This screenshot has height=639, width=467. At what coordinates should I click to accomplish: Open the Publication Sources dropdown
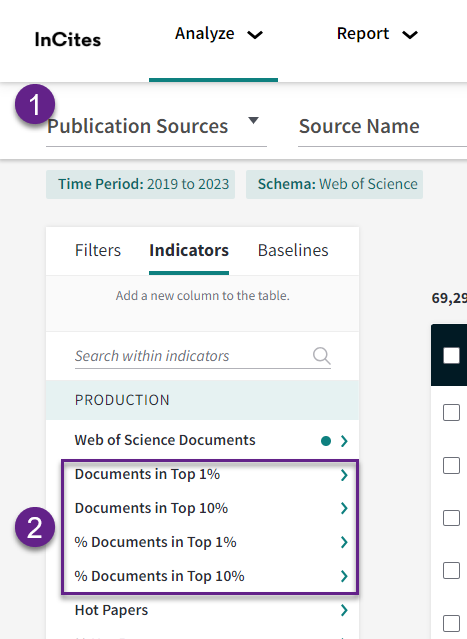(156, 126)
